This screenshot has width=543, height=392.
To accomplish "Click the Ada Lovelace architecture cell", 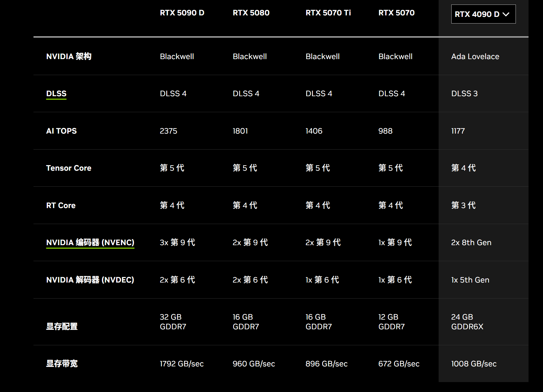I will [x=475, y=56].
